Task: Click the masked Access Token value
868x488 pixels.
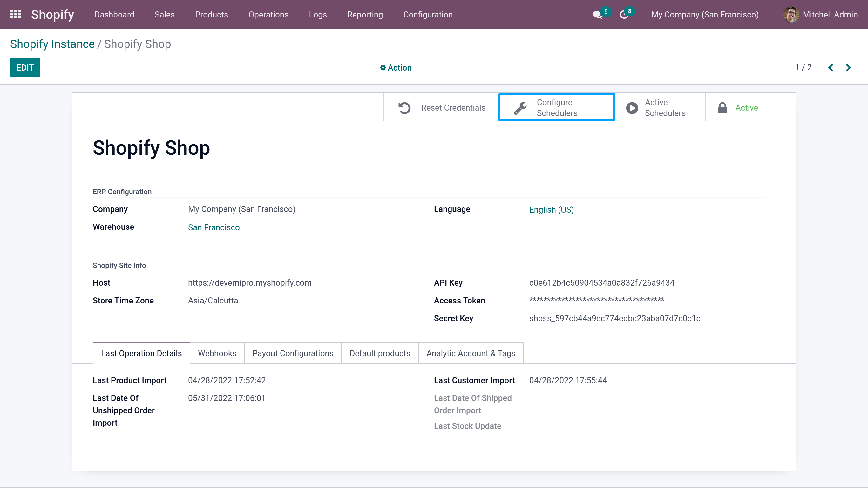Action: coord(597,300)
